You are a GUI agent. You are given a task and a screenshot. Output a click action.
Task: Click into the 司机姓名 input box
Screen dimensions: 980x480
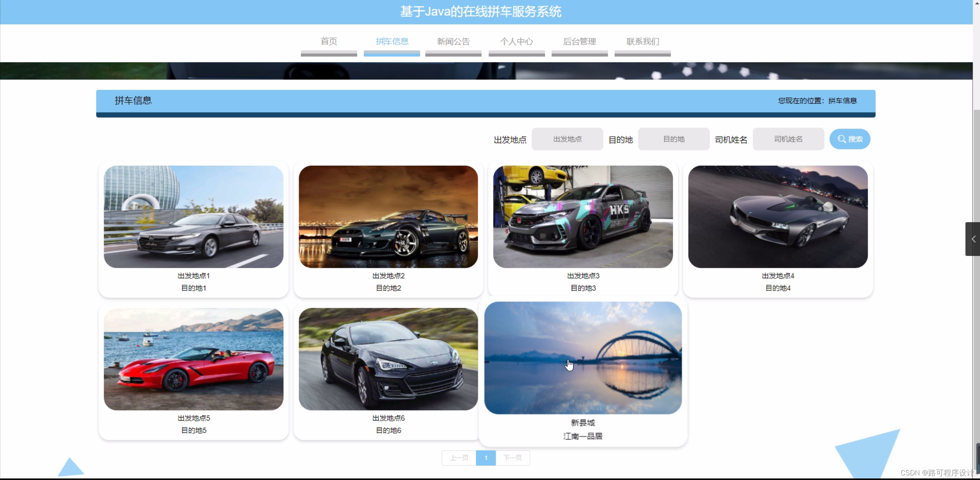coord(788,139)
